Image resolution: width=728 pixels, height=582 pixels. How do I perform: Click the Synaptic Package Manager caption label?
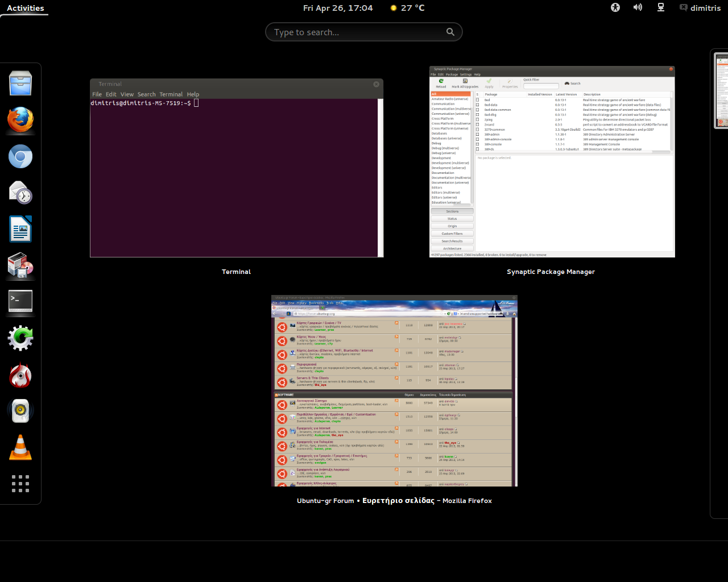coord(551,272)
